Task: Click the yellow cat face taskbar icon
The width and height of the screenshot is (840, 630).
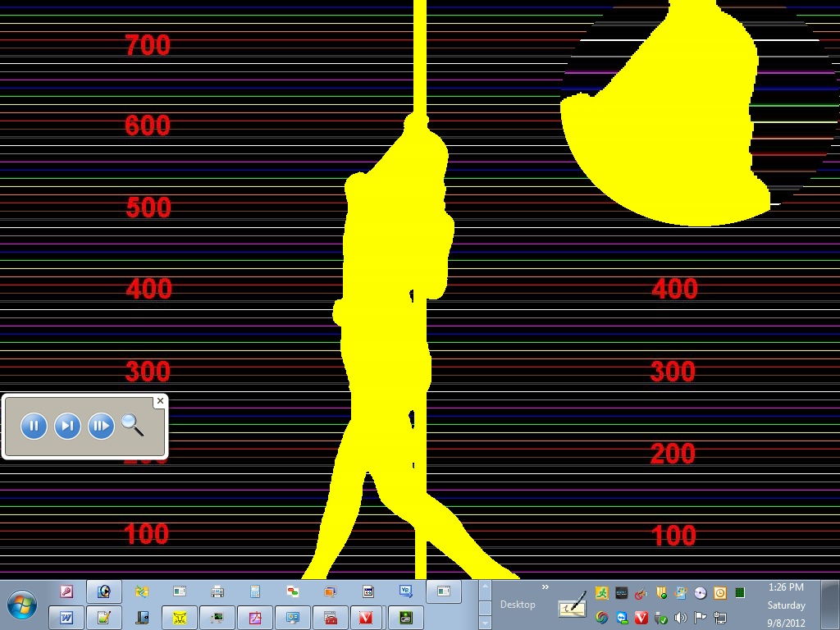Action: point(180,617)
